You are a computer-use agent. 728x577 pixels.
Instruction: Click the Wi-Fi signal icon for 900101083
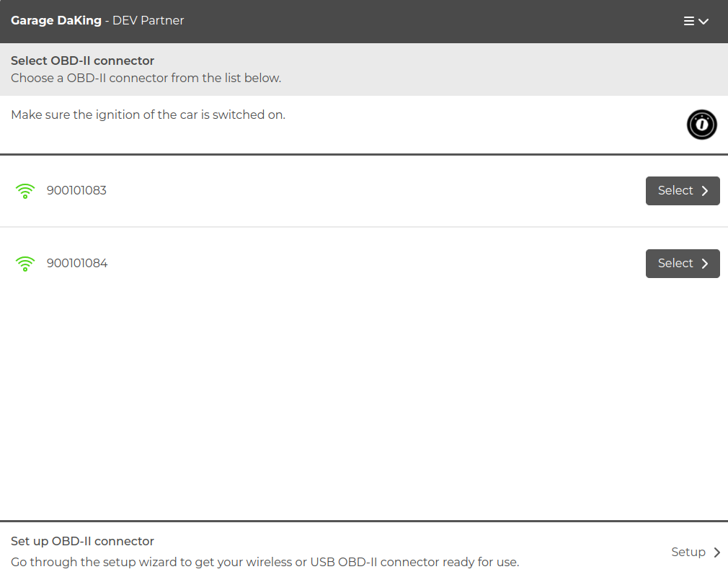pos(25,191)
